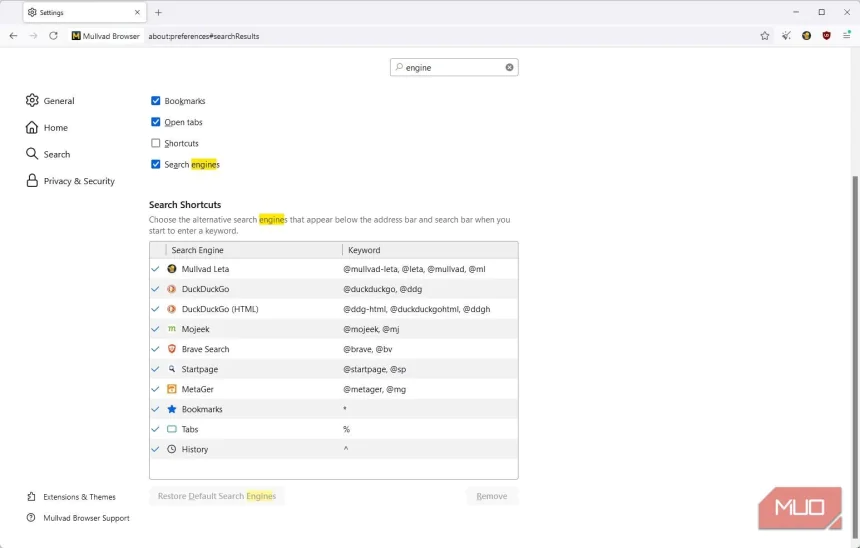
Task: Click the bookmark star in address bar
Action: point(765,36)
